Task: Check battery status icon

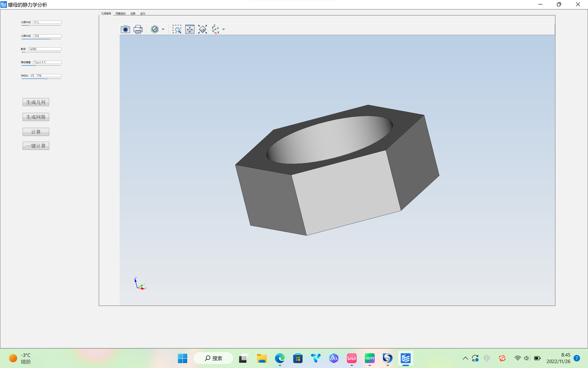Action: pos(537,358)
